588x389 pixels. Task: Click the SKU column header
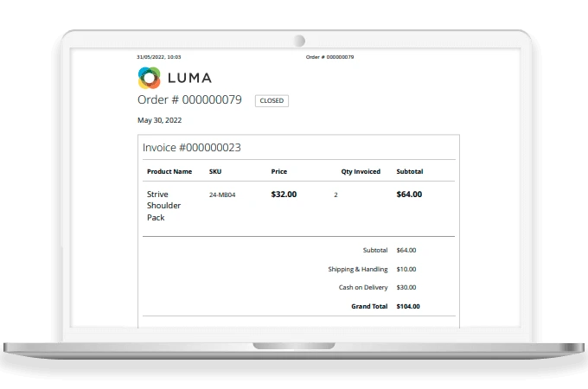[215, 172]
